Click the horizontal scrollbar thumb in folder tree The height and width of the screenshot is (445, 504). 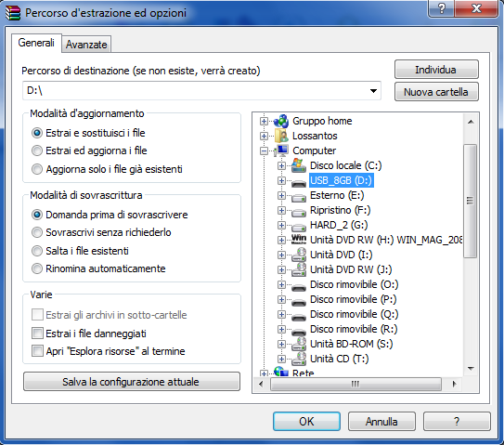[x=355, y=384]
